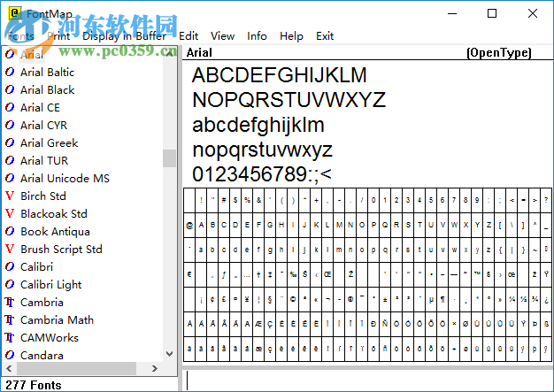Open the Print menu
The width and height of the screenshot is (554, 392).
click(58, 36)
